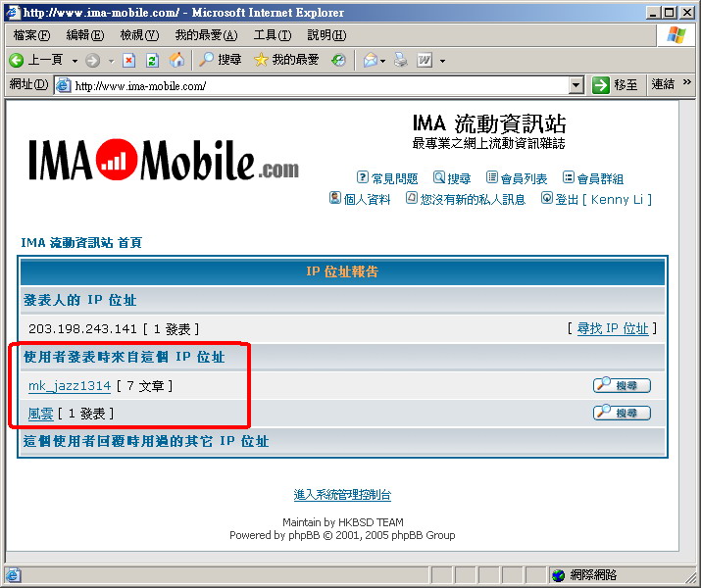Click the Back (上一頁) toolbar button
The height and width of the screenshot is (588, 701).
(36, 60)
